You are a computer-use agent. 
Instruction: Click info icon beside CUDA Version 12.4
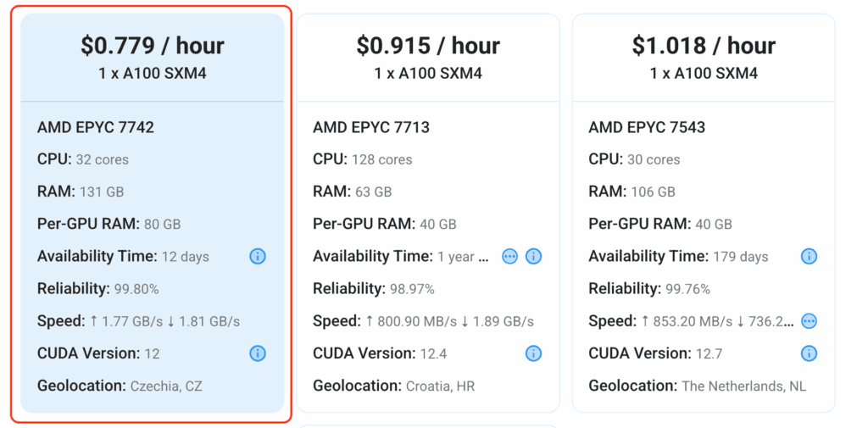533,353
